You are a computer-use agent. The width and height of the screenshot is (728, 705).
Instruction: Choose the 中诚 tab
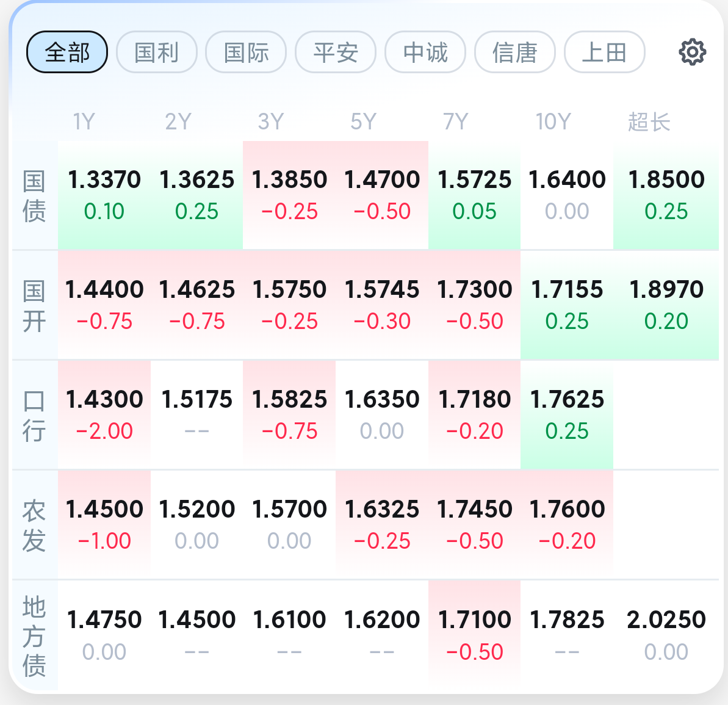pos(425,52)
